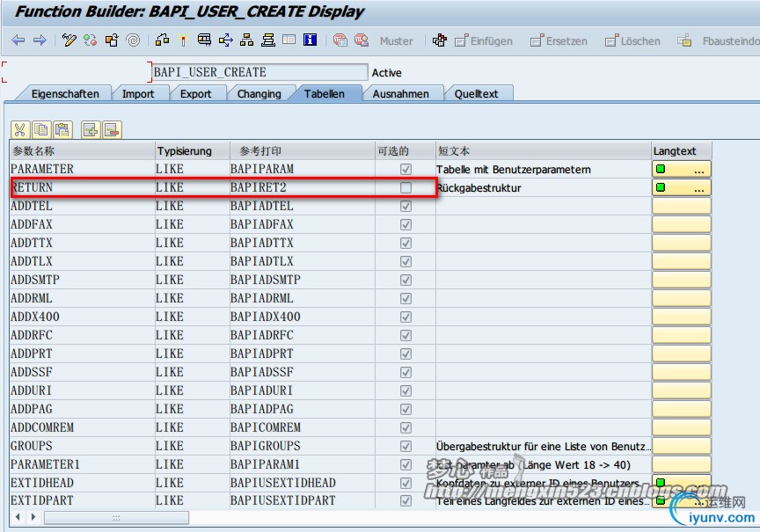The width and height of the screenshot is (760, 532).
Task: Go back with the left arrow icon
Action: [x=18, y=40]
